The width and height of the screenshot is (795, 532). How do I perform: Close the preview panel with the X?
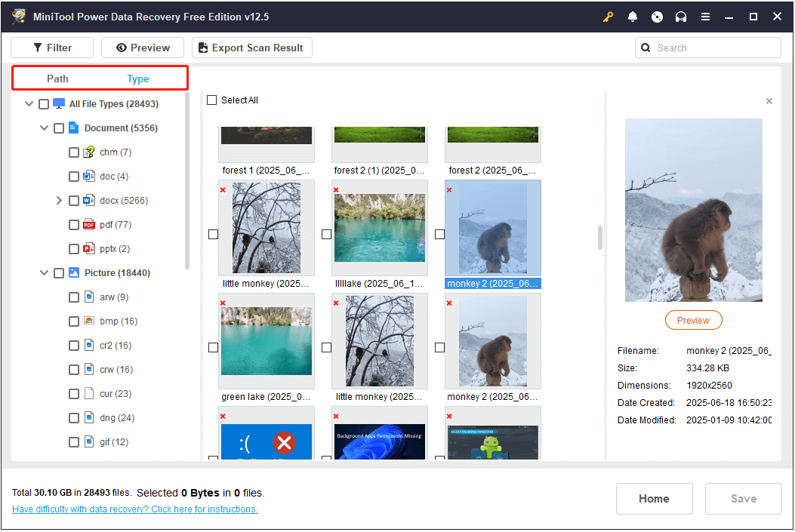(x=769, y=101)
